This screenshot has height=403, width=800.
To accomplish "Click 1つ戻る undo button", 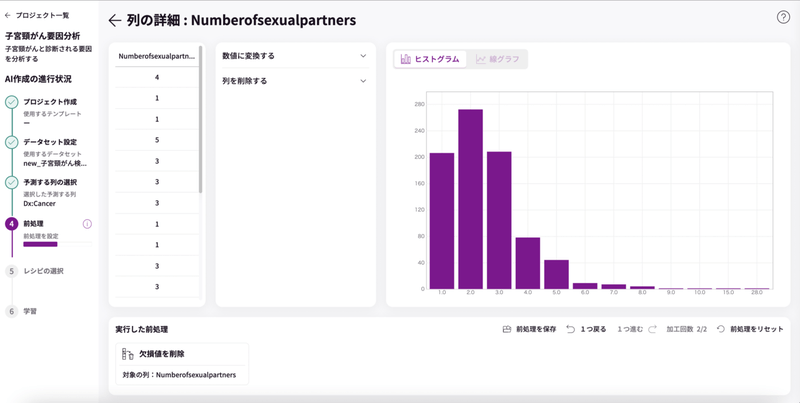I will click(x=586, y=330).
